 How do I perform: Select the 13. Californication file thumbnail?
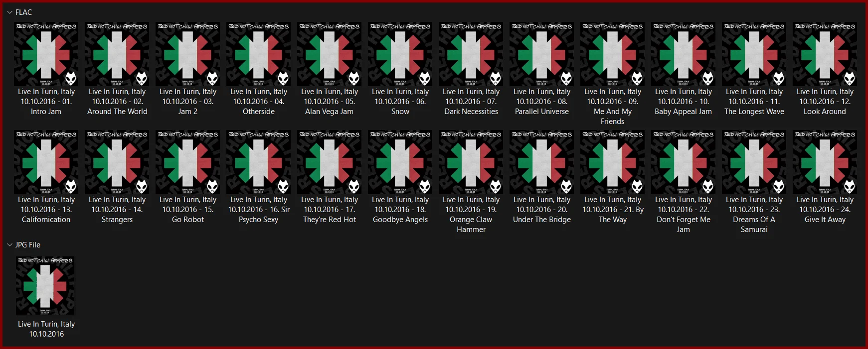(x=46, y=162)
